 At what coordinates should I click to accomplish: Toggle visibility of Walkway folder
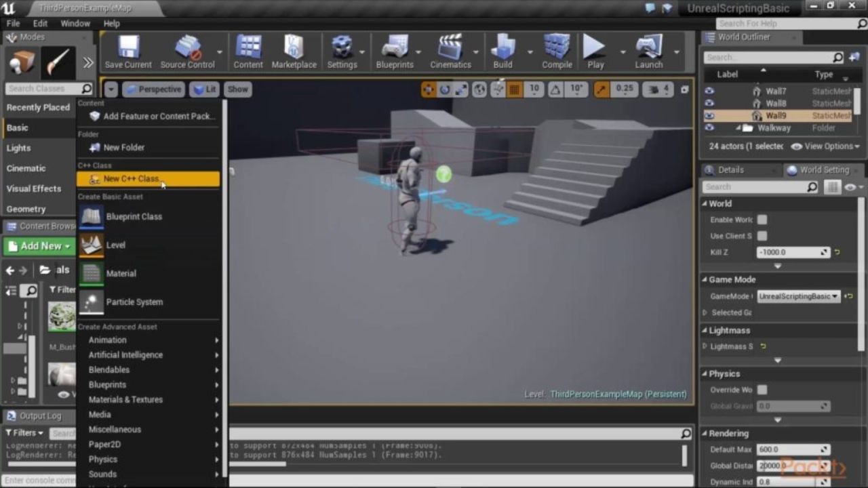click(709, 127)
